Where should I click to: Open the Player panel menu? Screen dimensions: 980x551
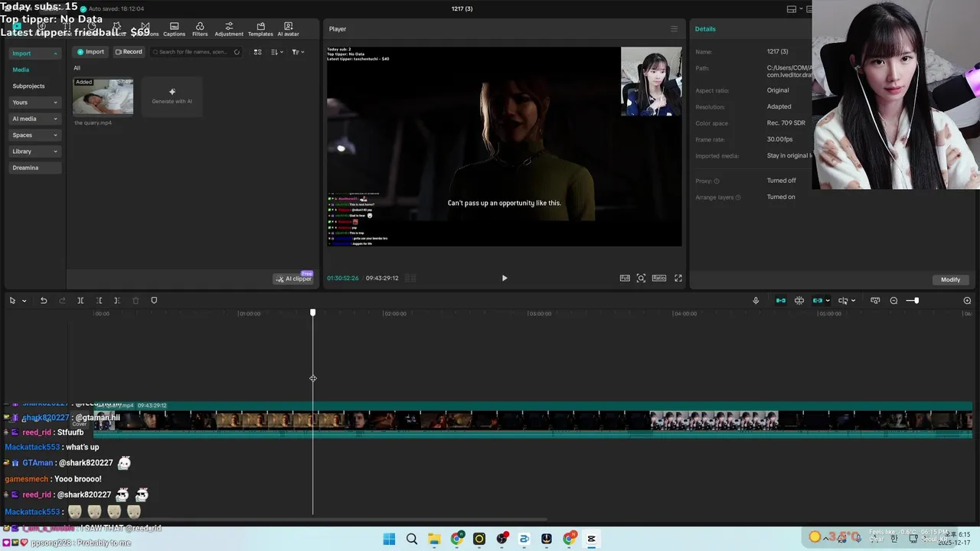point(674,29)
